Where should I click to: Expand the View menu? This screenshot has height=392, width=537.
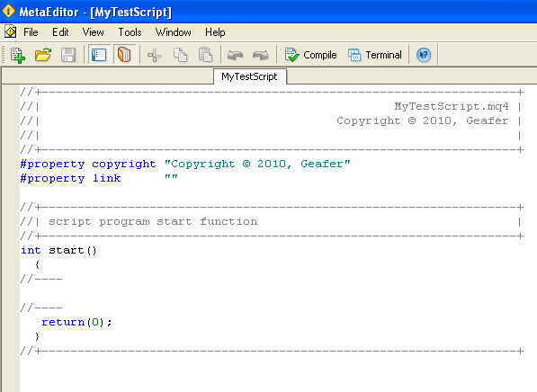(x=94, y=32)
